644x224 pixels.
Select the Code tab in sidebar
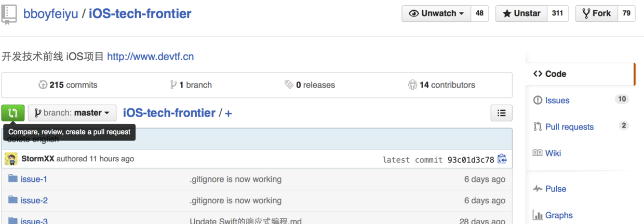click(555, 74)
